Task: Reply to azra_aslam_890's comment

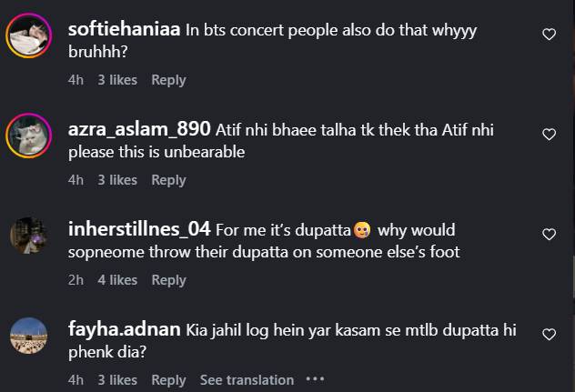Action: click(x=168, y=180)
